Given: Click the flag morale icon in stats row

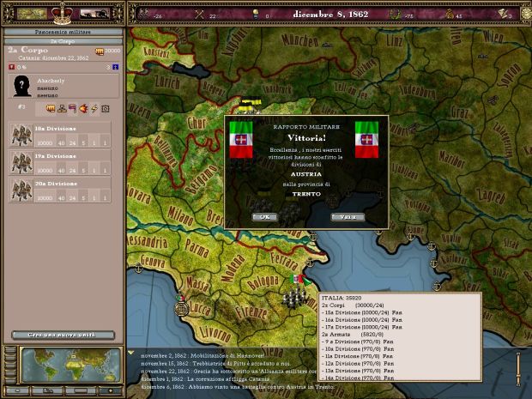Looking at the screenshot, I should point(73,109).
